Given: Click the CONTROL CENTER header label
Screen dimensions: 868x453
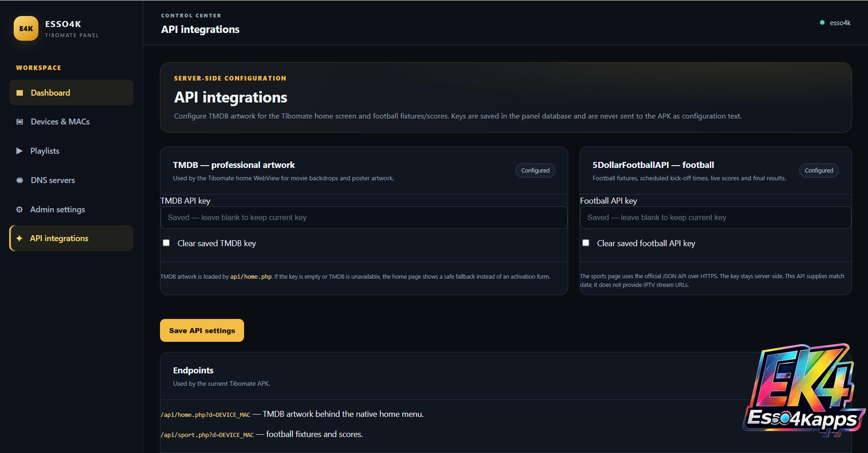Looking at the screenshot, I should tap(191, 16).
